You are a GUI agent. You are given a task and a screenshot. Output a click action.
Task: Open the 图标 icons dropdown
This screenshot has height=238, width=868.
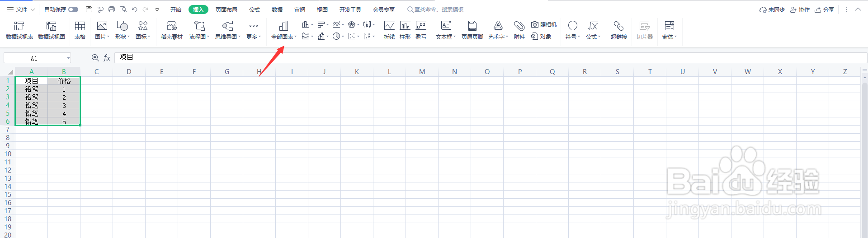[143, 30]
